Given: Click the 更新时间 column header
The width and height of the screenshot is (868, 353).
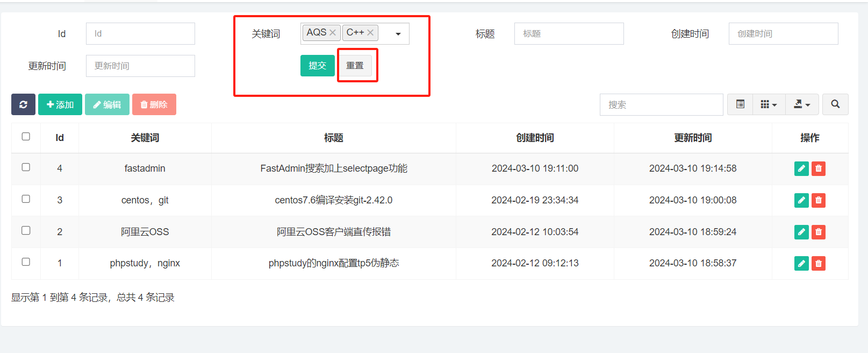Looking at the screenshot, I should click(x=693, y=138).
